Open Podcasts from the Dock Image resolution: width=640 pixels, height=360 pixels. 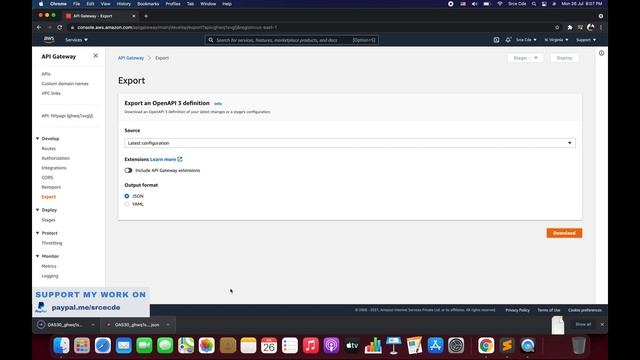(331, 345)
